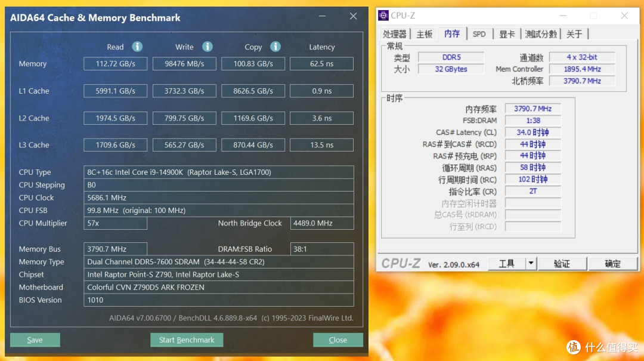Click Memory Write value 98476 MB/s
644x361 pixels.
click(x=184, y=64)
